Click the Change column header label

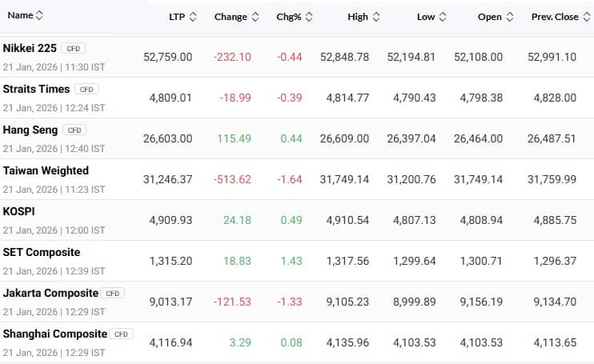point(231,17)
